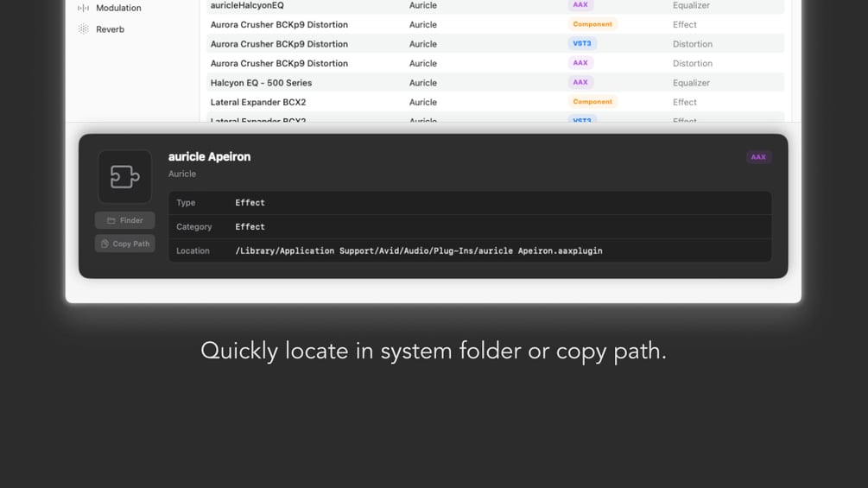868x488 pixels.
Task: Select the auricleHalcyonEQ row
Action: pos(496,5)
